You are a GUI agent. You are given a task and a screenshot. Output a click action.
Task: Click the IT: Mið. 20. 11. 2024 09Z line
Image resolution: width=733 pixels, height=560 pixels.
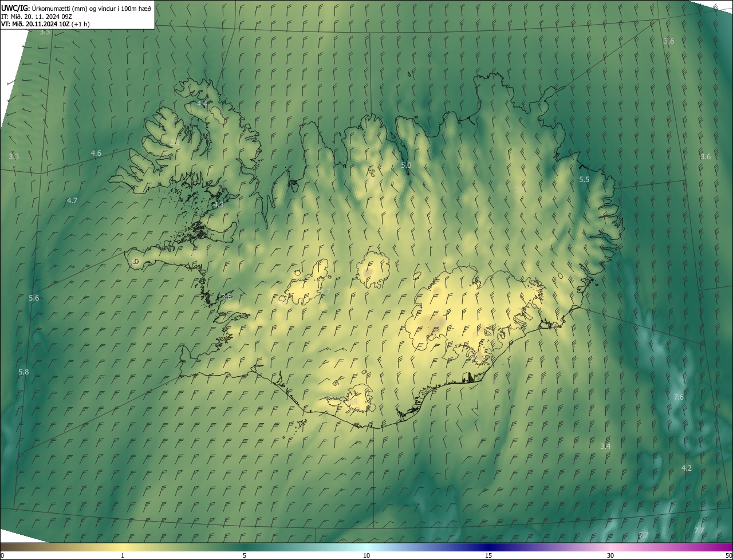coord(37,16)
